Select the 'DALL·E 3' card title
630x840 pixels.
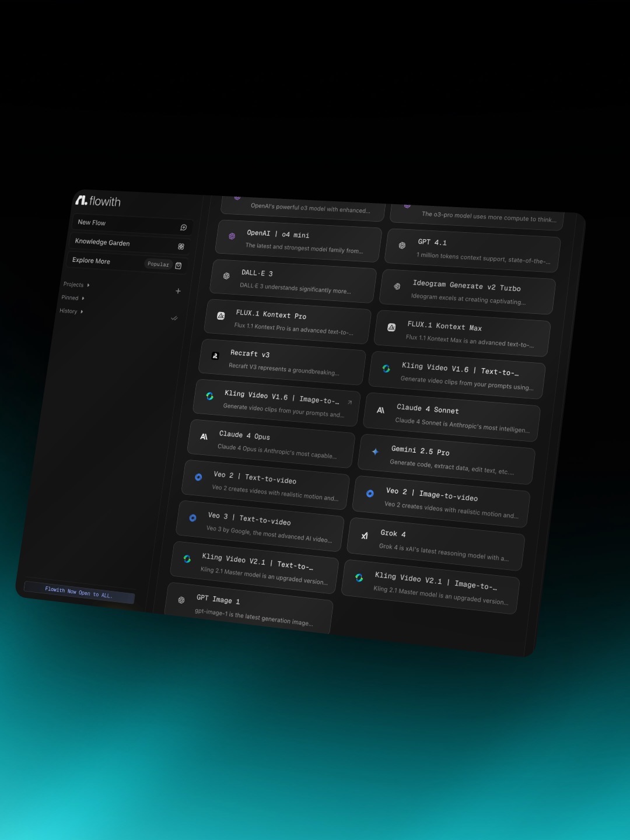point(257,273)
